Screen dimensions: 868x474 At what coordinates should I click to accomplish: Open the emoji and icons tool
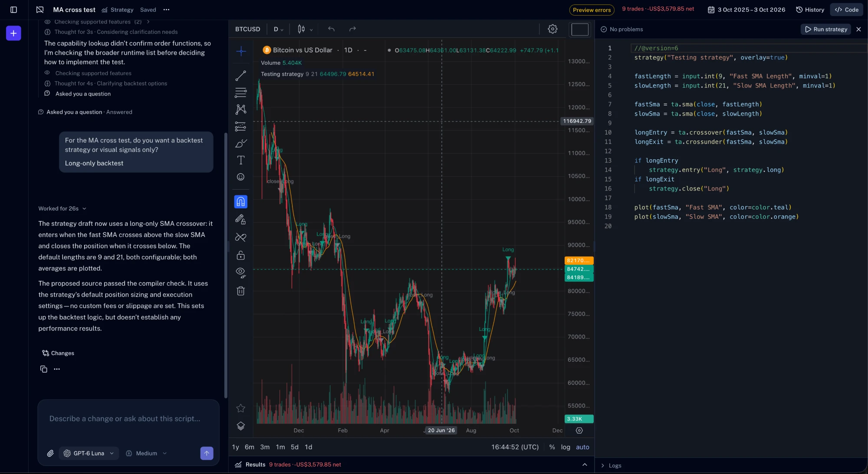241,177
